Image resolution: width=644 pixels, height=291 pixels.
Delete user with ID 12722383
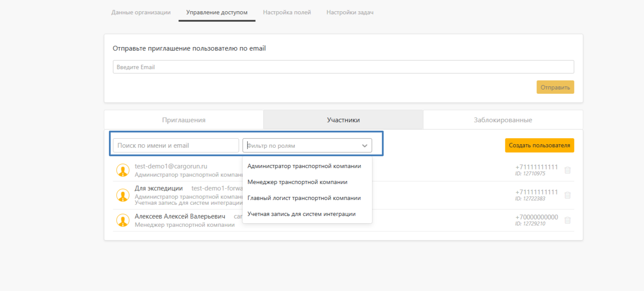point(568,195)
